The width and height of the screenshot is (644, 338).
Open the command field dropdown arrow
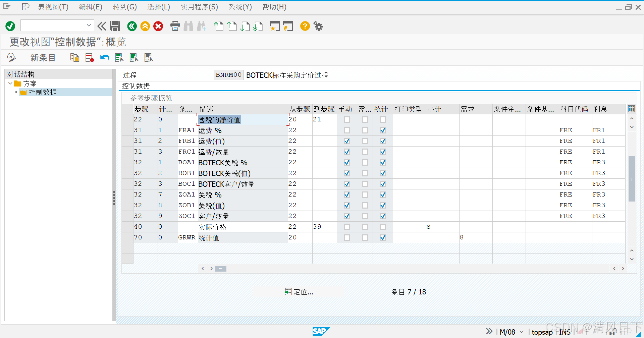[x=89, y=25]
